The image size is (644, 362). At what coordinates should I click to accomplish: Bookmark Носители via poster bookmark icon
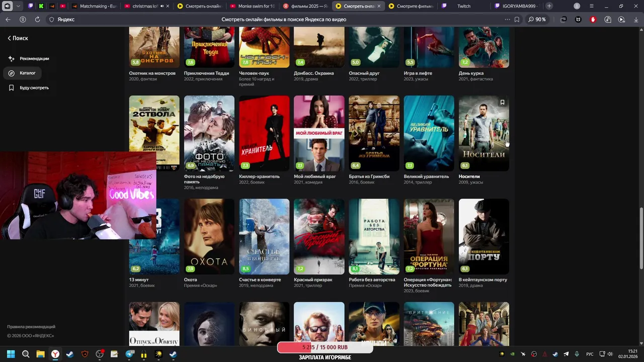[x=502, y=102]
